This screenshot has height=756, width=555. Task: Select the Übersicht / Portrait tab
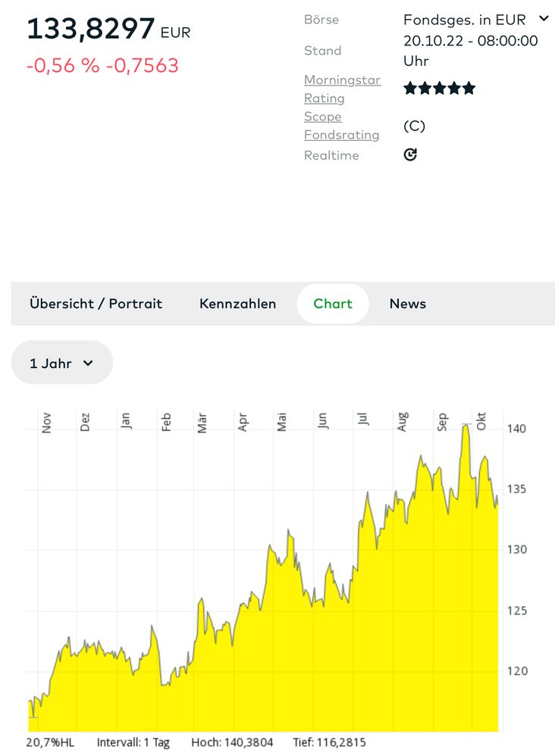tap(96, 304)
